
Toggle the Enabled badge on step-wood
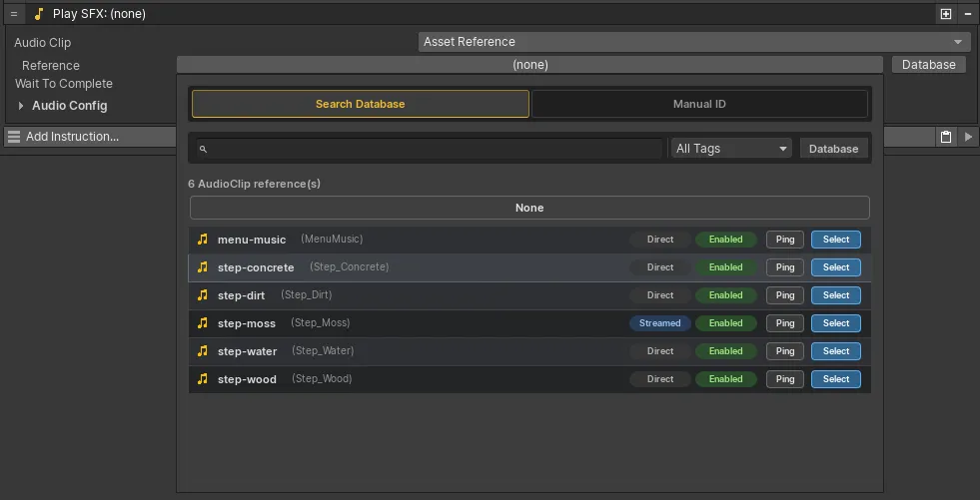725,379
